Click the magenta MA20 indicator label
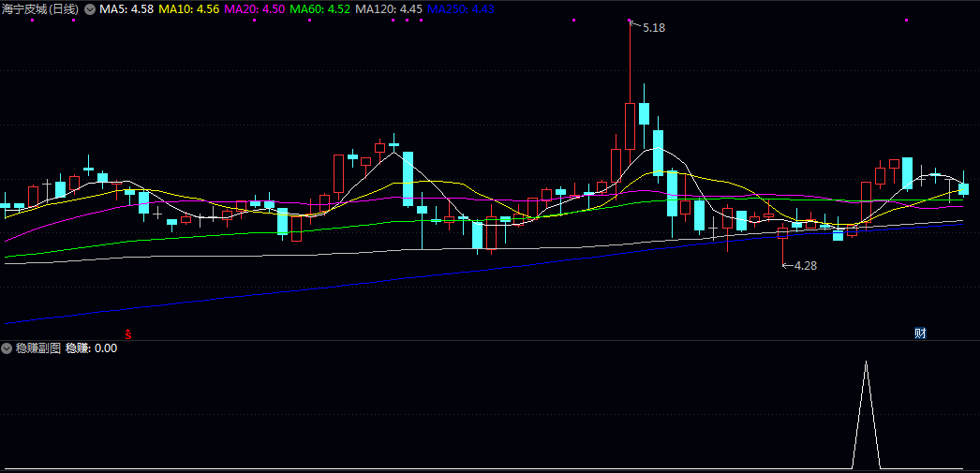This screenshot has height=473, width=980. tap(255, 9)
